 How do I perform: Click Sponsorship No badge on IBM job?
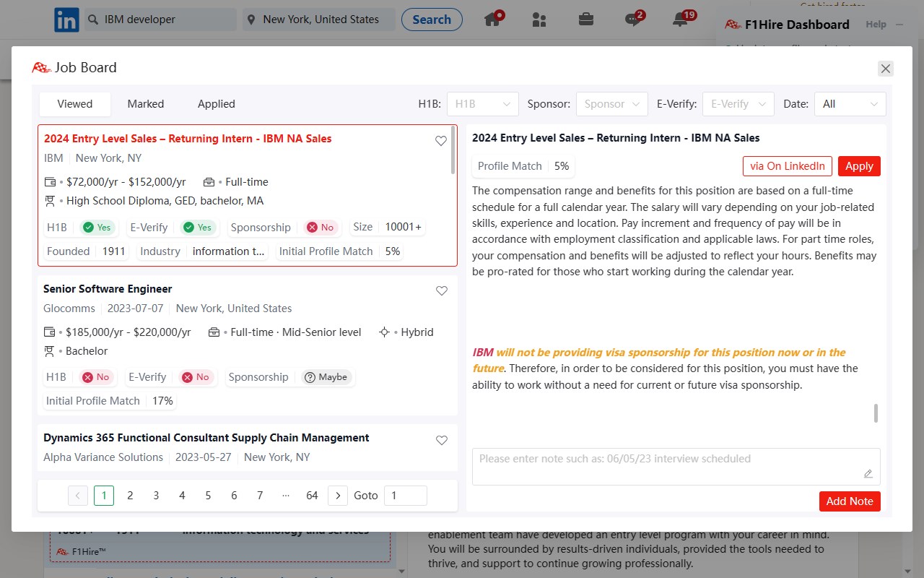[320, 228]
